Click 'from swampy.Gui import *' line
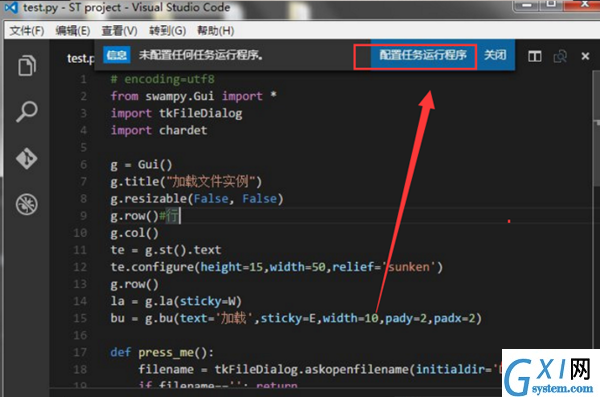The image size is (600, 397). click(x=194, y=96)
